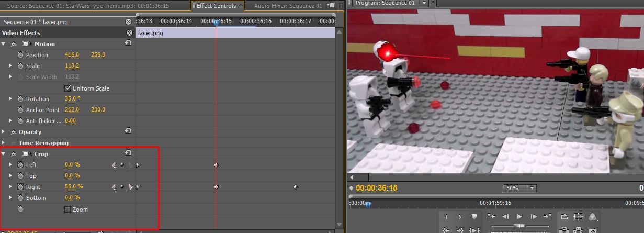Go to previous keyframe on Left crop
This screenshot has width=644, height=233.
[x=114, y=165]
